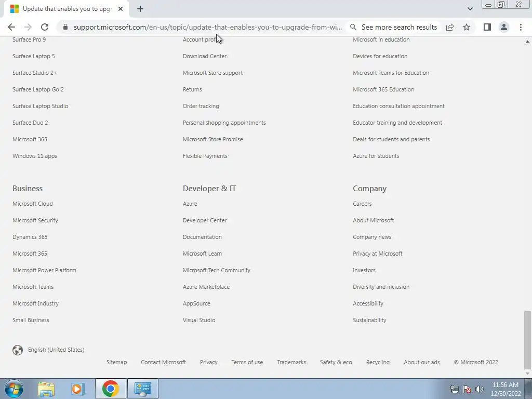Open About our ads link
The image size is (532, 399).
pos(422,362)
